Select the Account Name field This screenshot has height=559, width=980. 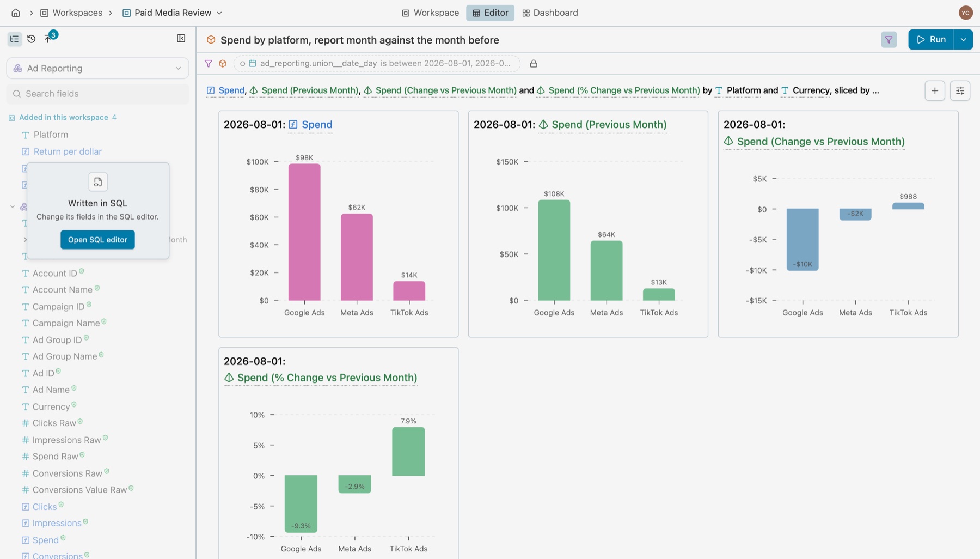(63, 290)
